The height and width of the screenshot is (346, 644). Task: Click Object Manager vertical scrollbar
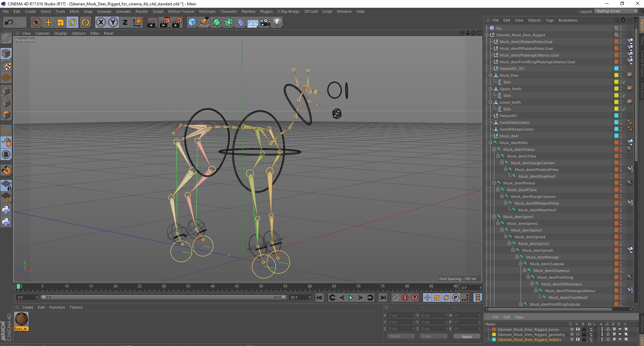pyautogui.click(x=636, y=94)
